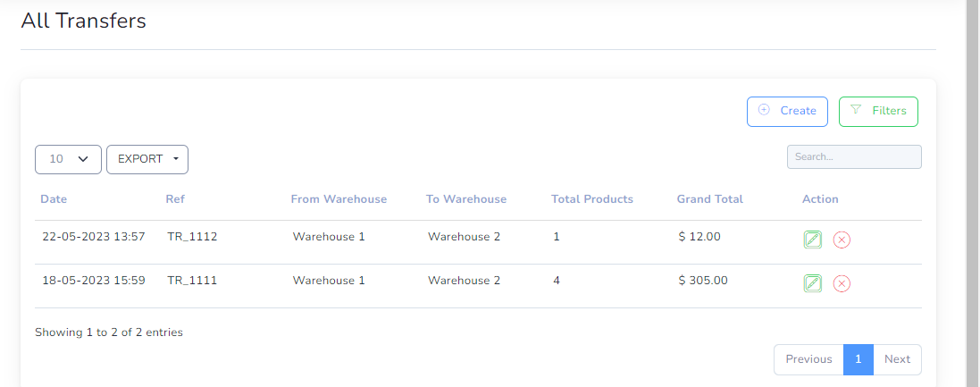Delete transfer TR_1112 with red X icon
This screenshot has height=387, width=980.
click(842, 240)
